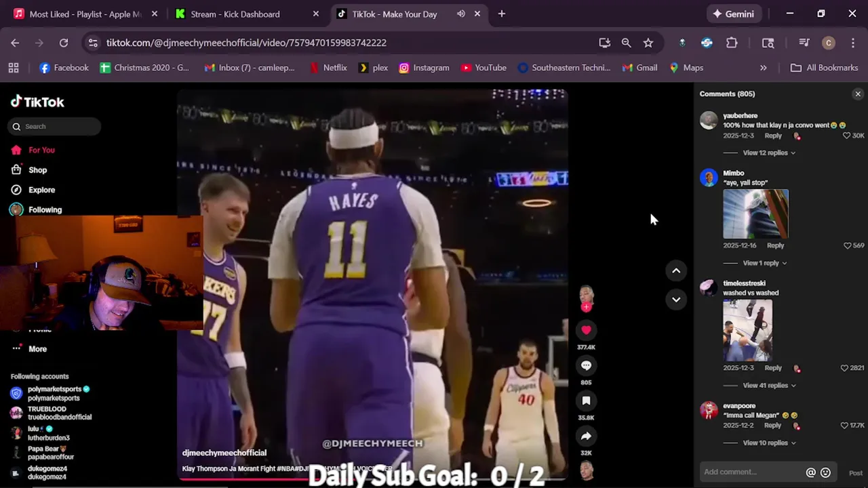Expand 1 reply under Mimbo comment
868x488 pixels.
[765, 263]
